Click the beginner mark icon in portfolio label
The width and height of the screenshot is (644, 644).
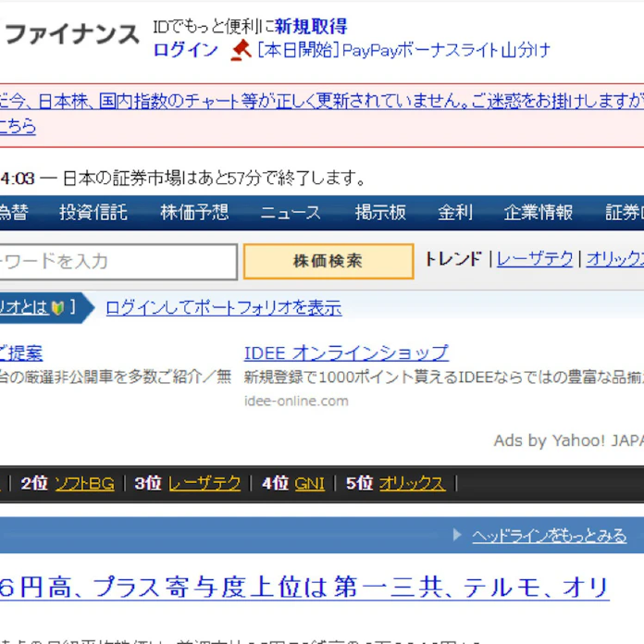pos(57,307)
